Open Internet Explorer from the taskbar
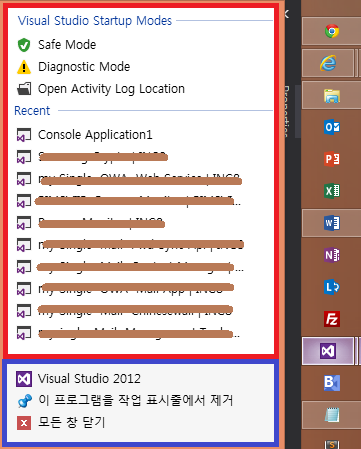Screen dimensions: 361x449 tap(328, 63)
